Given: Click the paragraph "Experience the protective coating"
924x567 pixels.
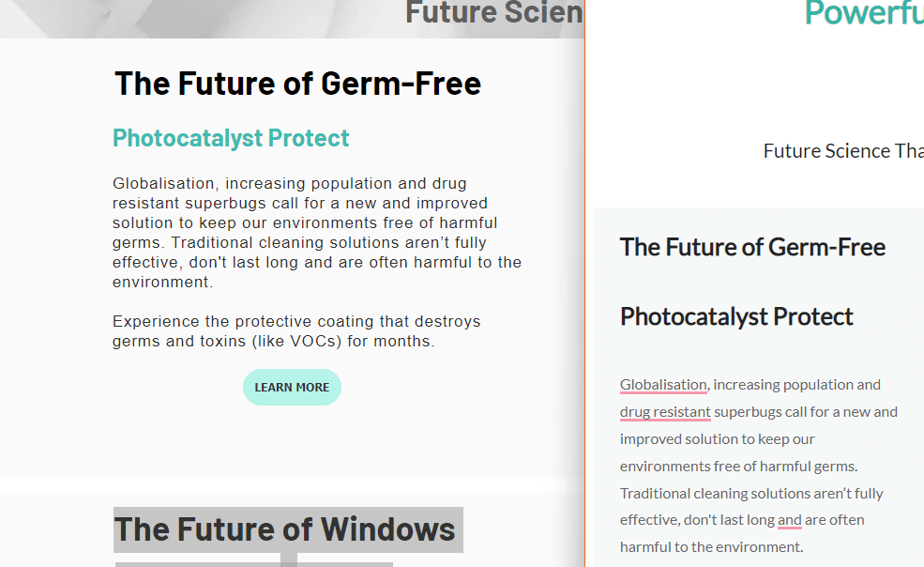Looking at the screenshot, I should (296, 331).
